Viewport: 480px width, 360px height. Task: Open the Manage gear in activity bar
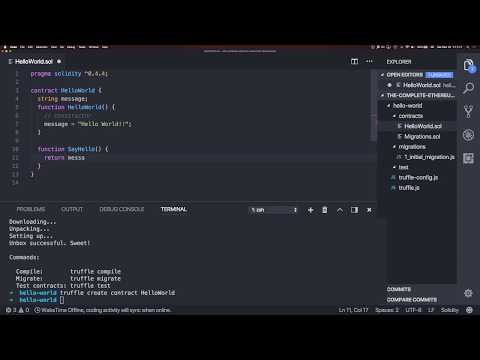coord(468,293)
